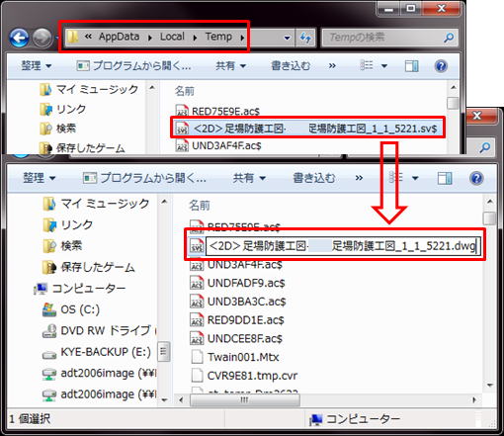Open the 整理 dropdown in lower toolbar
The width and height of the screenshot is (504, 436).
(x=39, y=178)
